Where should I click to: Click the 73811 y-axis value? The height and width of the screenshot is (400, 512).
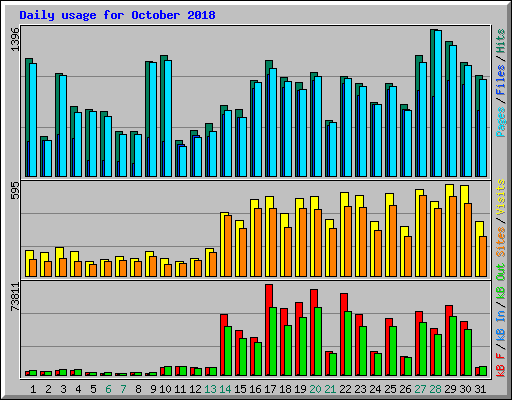coord(15,297)
